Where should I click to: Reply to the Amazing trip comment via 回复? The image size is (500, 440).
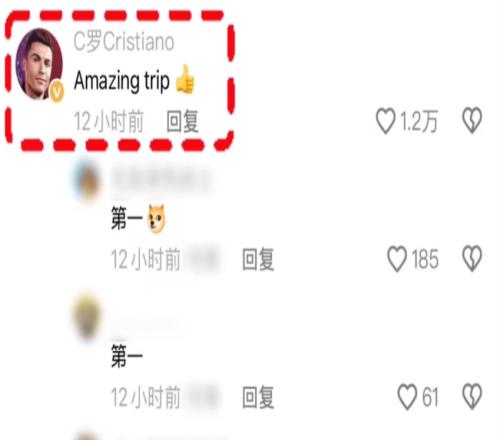(x=182, y=121)
